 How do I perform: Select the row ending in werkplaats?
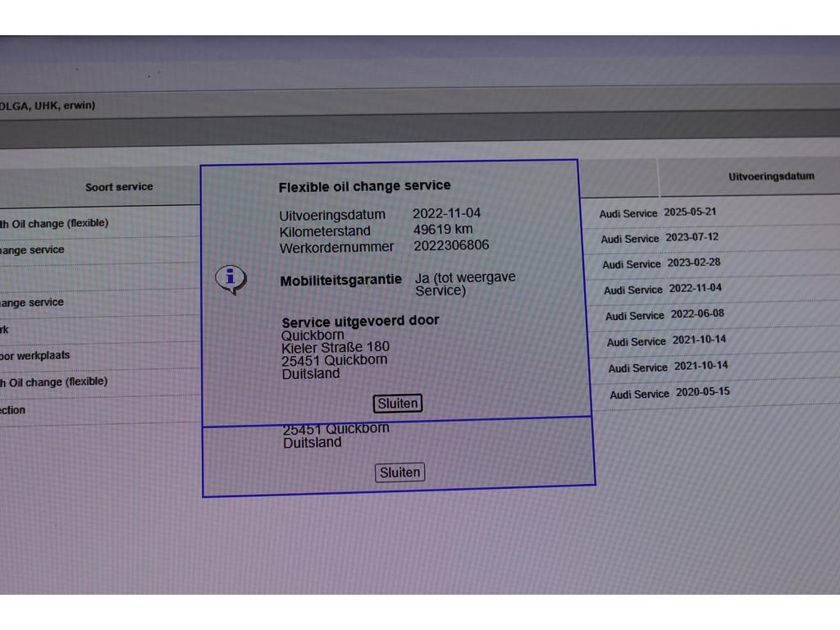pyautogui.click(x=35, y=355)
